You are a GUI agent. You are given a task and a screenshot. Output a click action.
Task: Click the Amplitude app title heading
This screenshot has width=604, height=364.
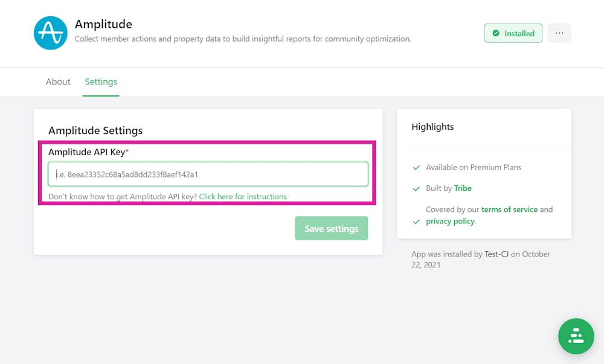[x=103, y=24]
